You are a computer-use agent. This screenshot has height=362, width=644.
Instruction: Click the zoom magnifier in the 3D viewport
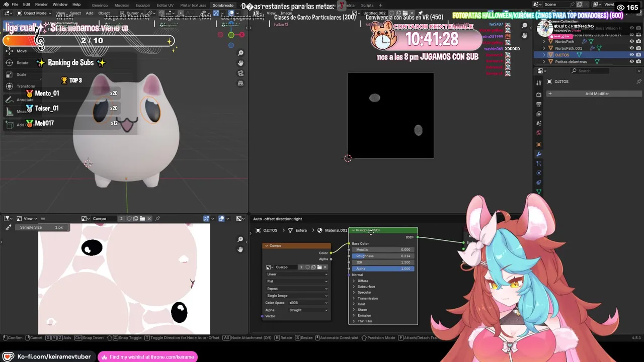[240, 53]
